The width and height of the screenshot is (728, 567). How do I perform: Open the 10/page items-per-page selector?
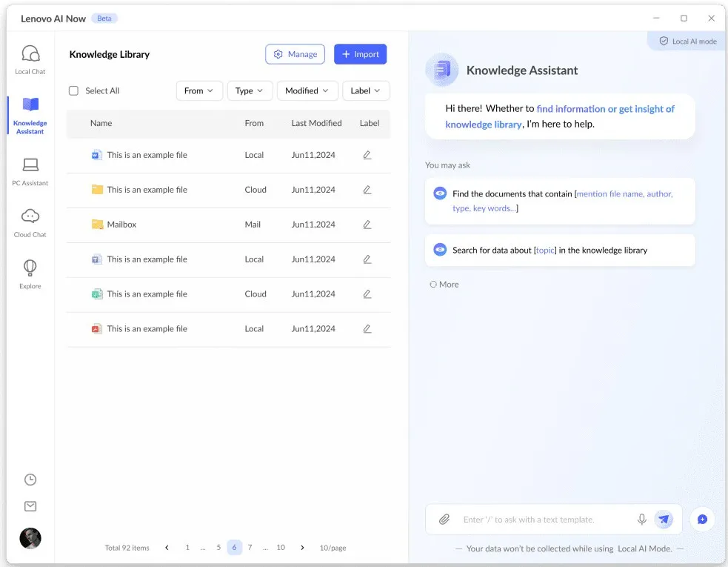coord(333,548)
